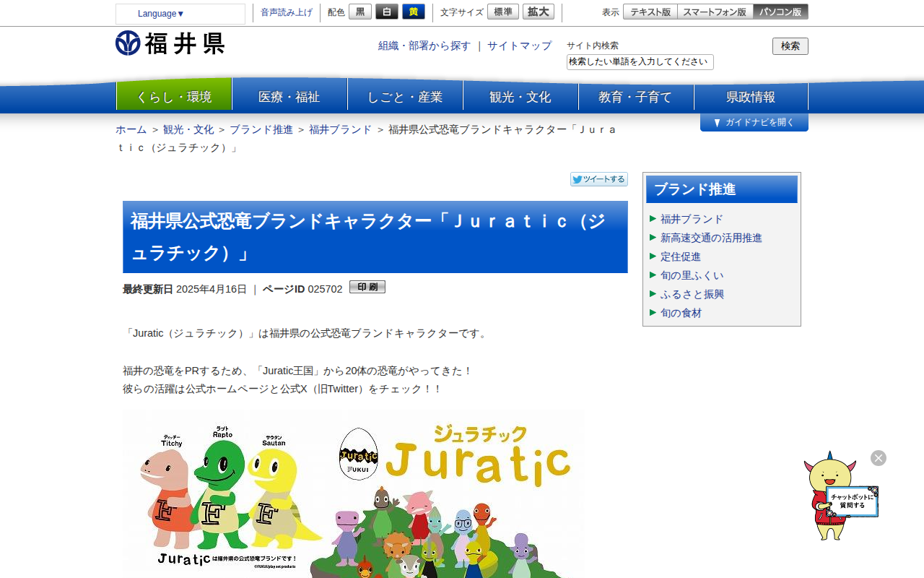This screenshot has width=924, height=578.
Task: Click the Juratic banner image
Action: point(354,494)
